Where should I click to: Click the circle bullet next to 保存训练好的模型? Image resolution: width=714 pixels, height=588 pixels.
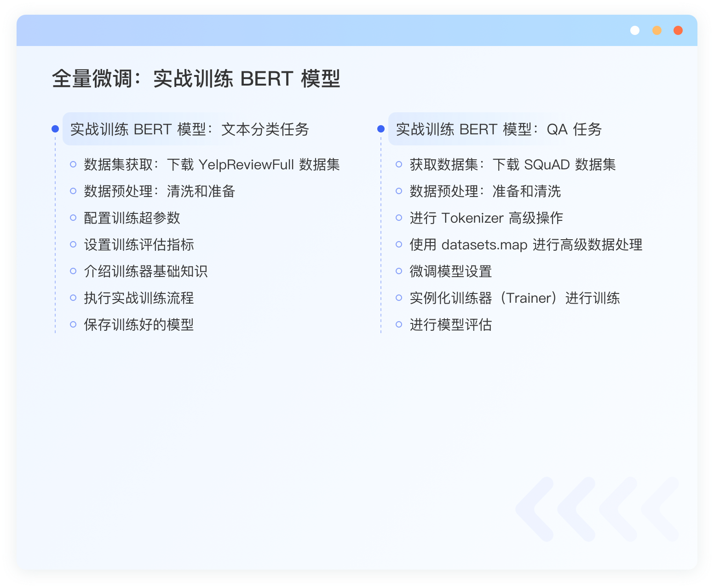pos(73,324)
